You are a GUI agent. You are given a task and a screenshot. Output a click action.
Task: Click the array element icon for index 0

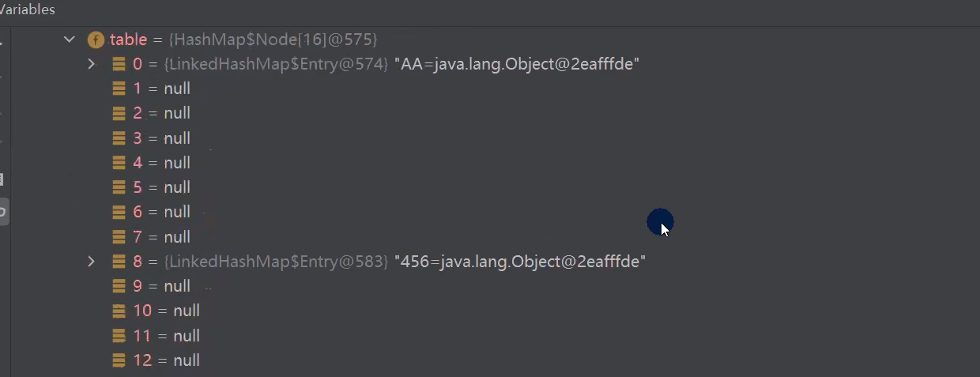click(119, 64)
